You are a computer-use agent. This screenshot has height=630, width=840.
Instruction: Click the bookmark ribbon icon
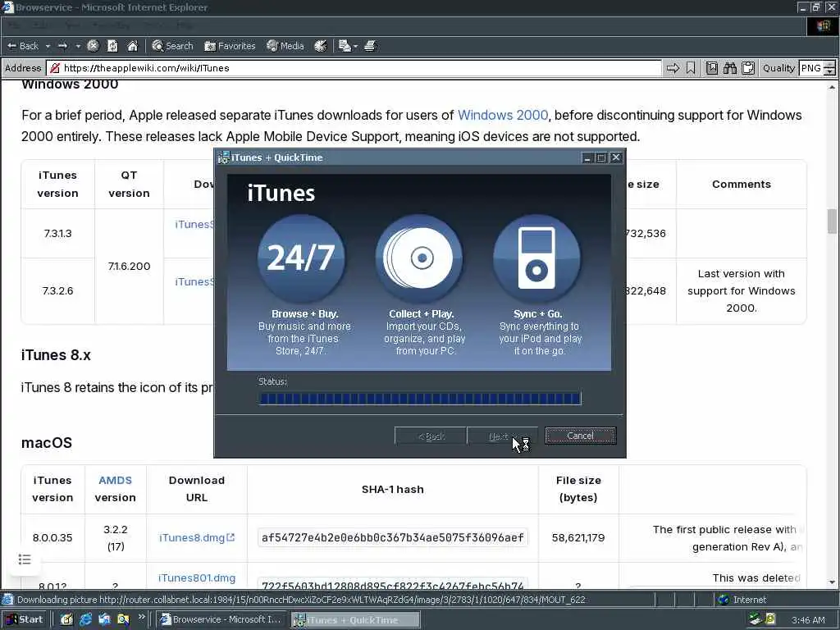pos(691,68)
